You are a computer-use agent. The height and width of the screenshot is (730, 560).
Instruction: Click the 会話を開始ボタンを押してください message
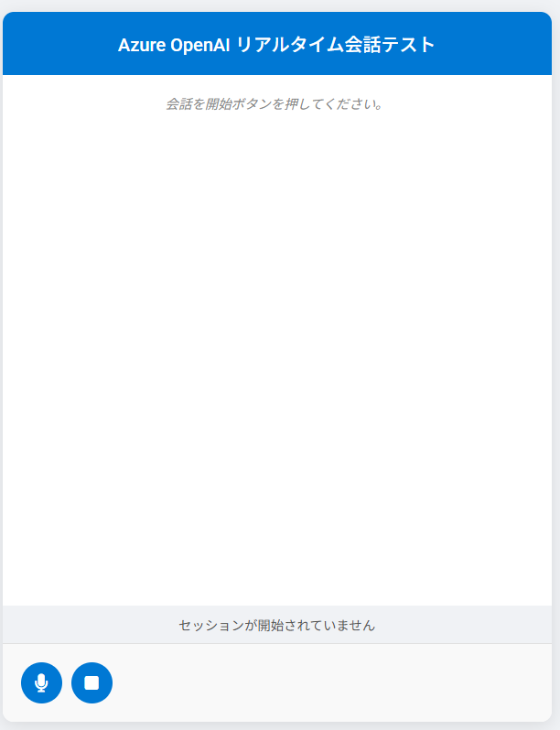[275, 103]
